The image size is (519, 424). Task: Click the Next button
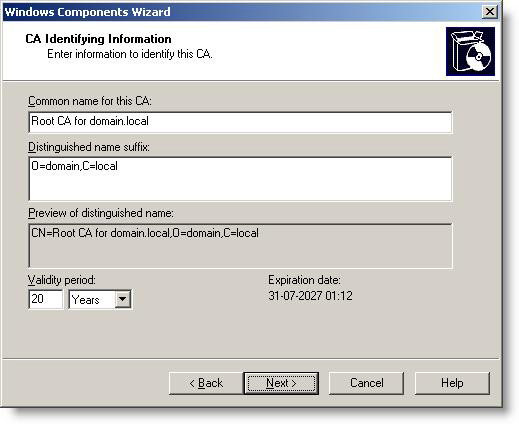281,383
